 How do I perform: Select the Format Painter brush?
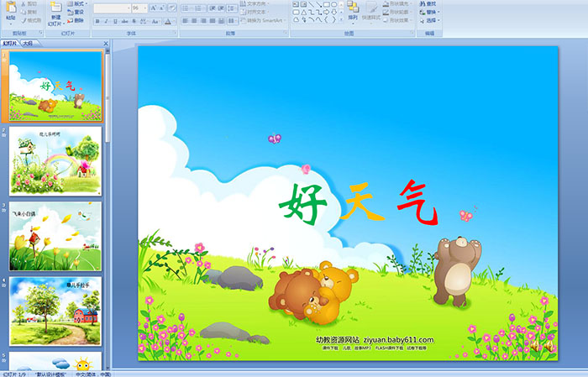31,20
